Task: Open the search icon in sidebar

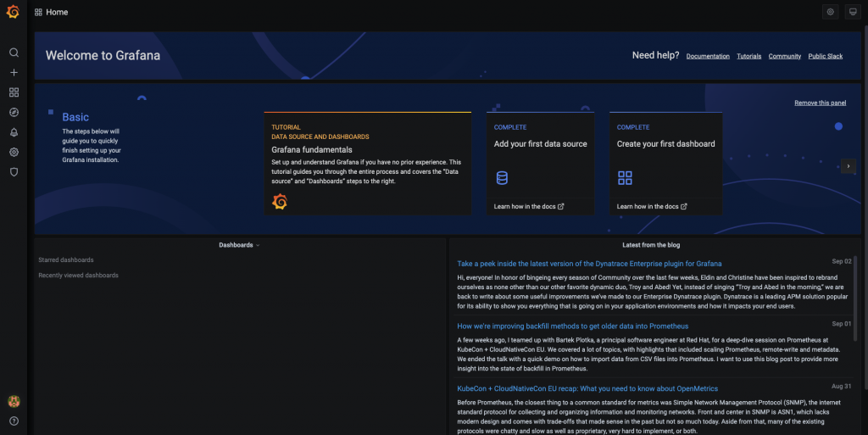Action: [14, 53]
